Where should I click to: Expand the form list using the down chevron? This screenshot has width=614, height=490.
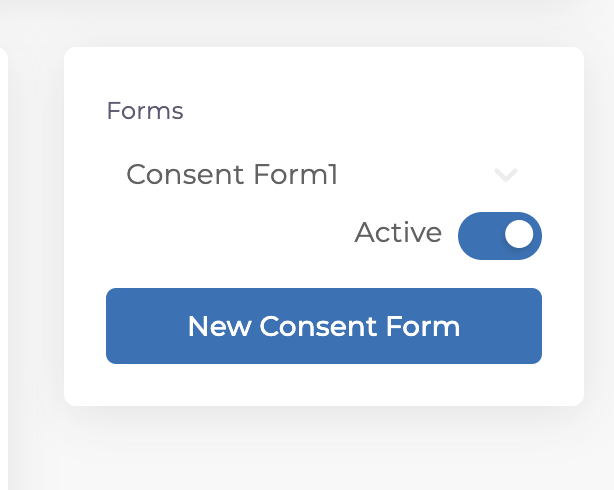click(506, 176)
